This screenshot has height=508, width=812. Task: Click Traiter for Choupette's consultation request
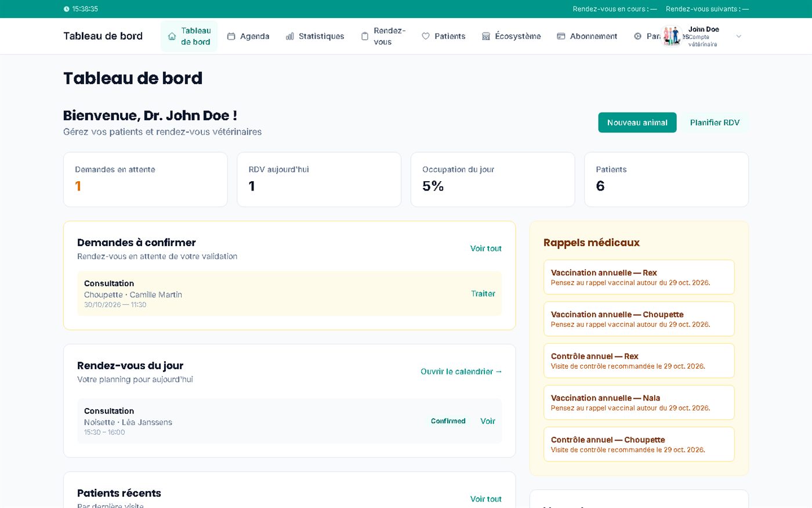click(x=483, y=294)
